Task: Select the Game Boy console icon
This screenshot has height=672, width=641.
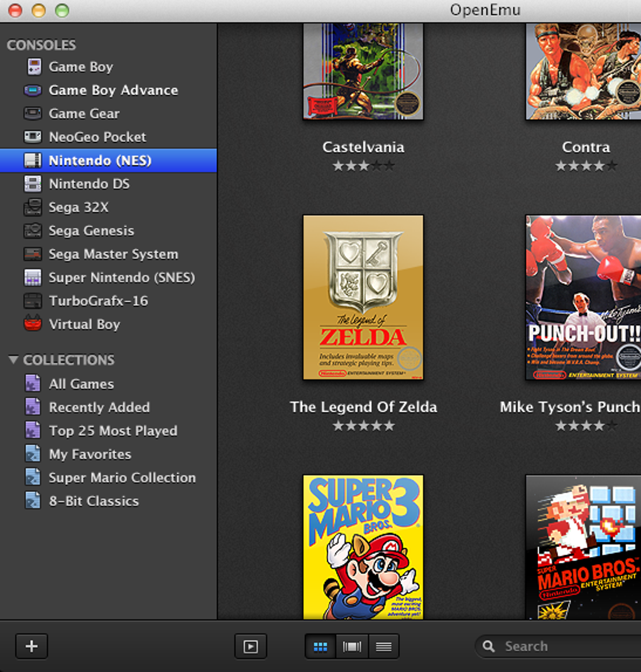Action: [34, 67]
